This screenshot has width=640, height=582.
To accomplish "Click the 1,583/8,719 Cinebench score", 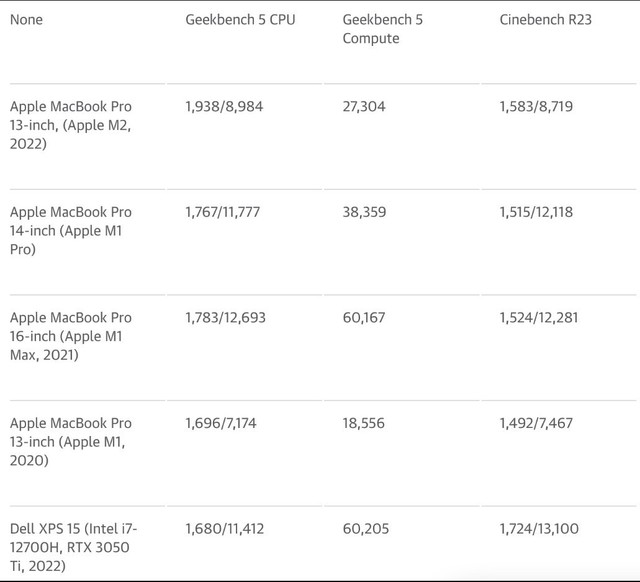I will [x=536, y=107].
